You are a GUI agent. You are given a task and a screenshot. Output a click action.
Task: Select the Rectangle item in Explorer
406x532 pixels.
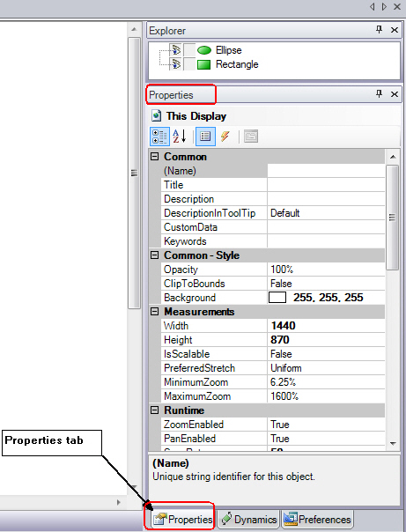click(237, 64)
